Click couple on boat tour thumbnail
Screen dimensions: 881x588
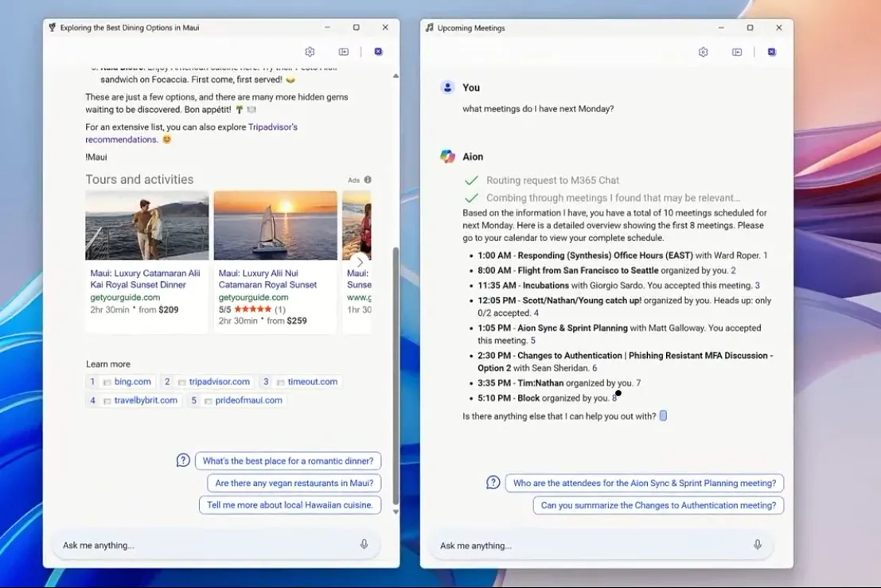point(147,225)
